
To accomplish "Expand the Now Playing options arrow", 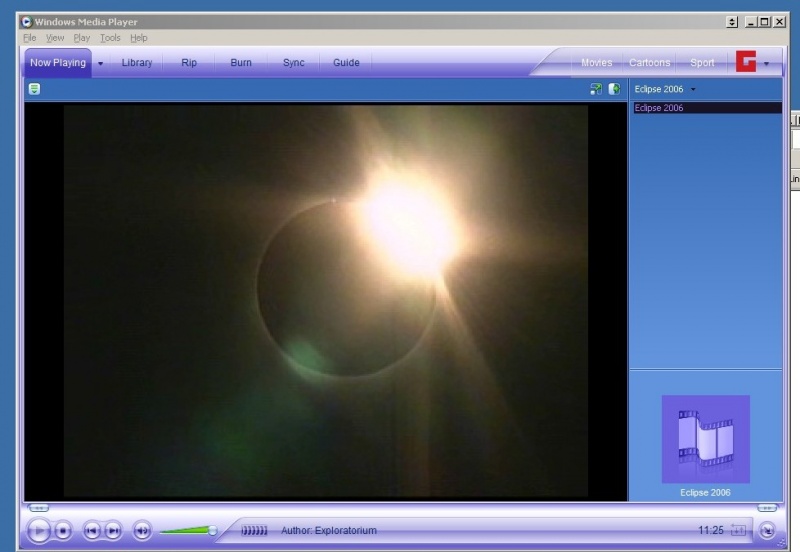I will pyautogui.click(x=100, y=63).
